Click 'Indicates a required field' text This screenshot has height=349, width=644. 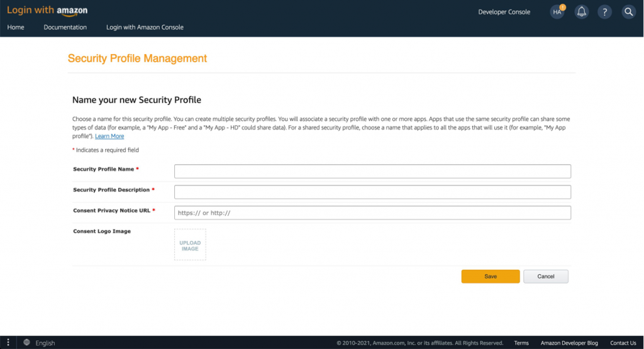[x=107, y=150]
